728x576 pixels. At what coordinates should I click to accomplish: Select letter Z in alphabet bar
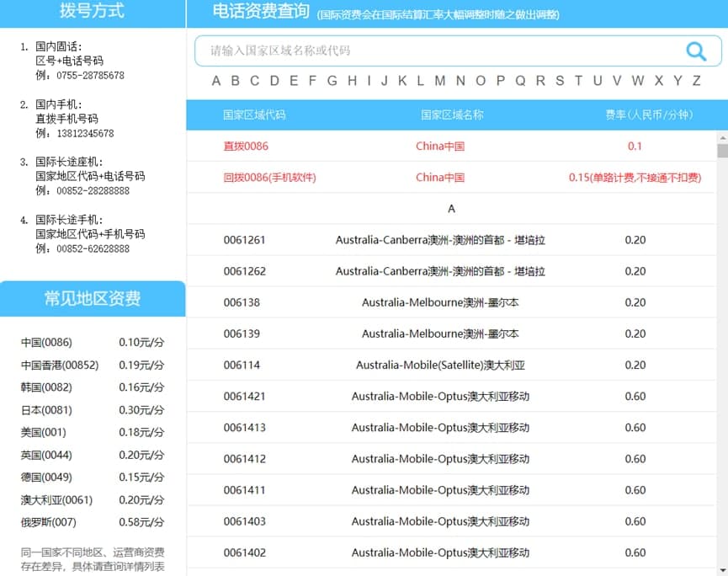696,81
